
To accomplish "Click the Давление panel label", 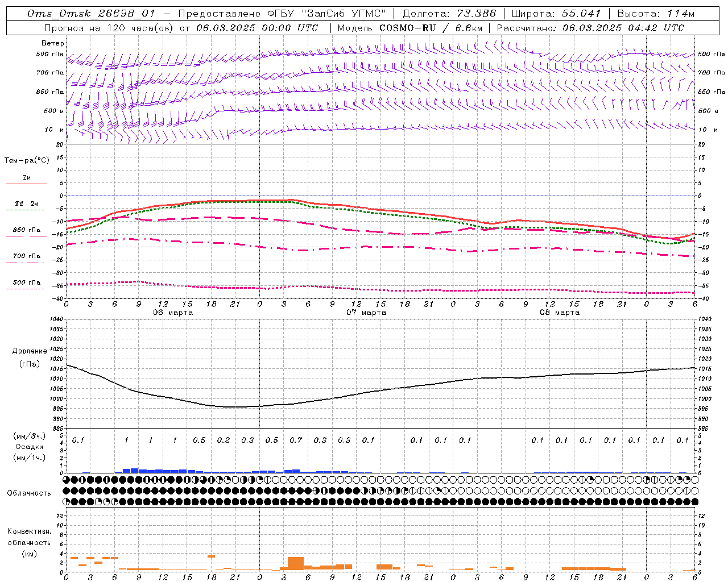I will pyautogui.click(x=30, y=351).
